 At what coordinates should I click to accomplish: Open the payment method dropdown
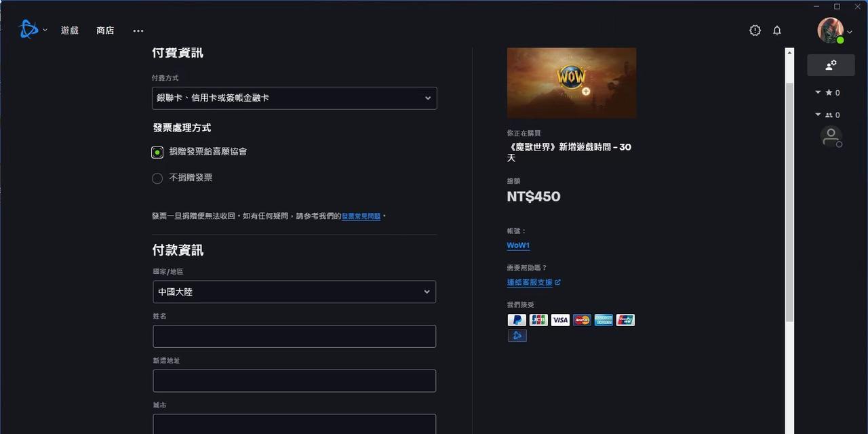[x=294, y=98]
